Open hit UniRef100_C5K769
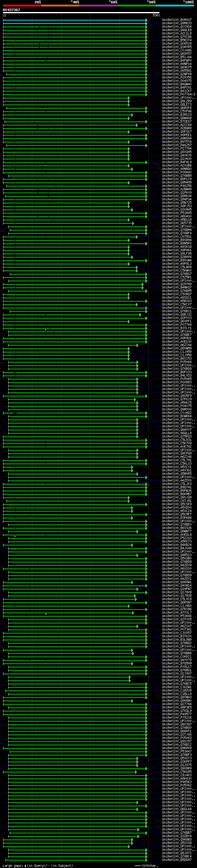This screenshot has height=868, width=197. coord(177,443)
